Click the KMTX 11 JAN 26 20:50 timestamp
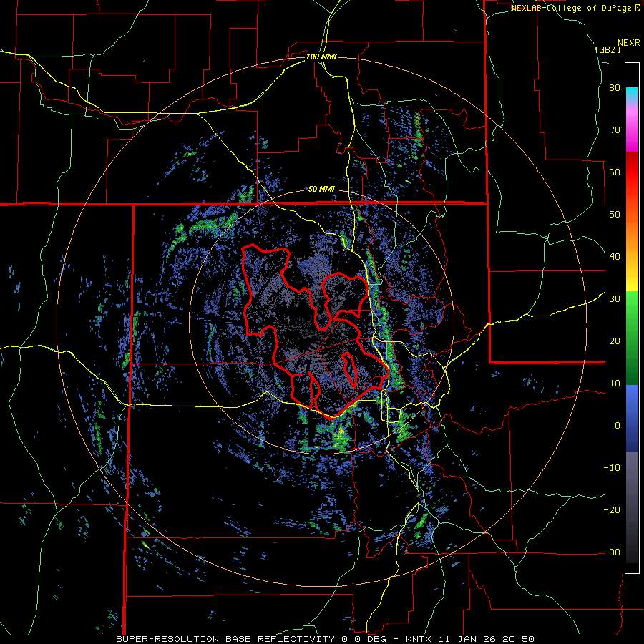This screenshot has width=644, height=644. (x=470, y=639)
